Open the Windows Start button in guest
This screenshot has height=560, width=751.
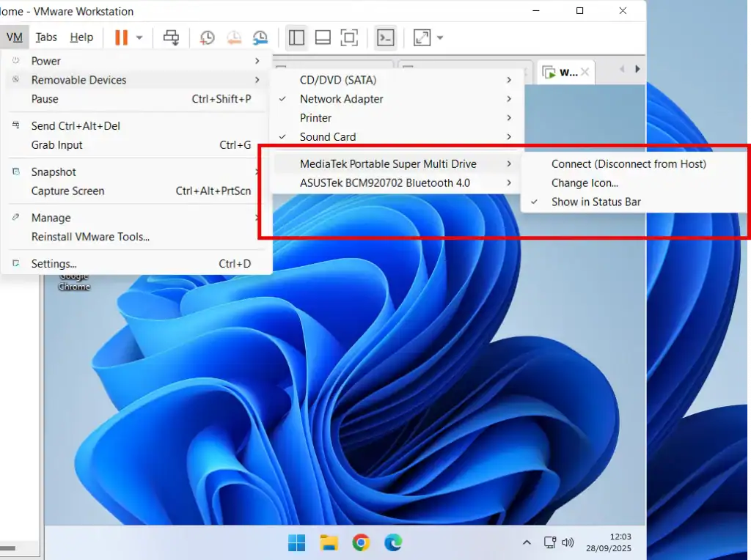point(297,542)
